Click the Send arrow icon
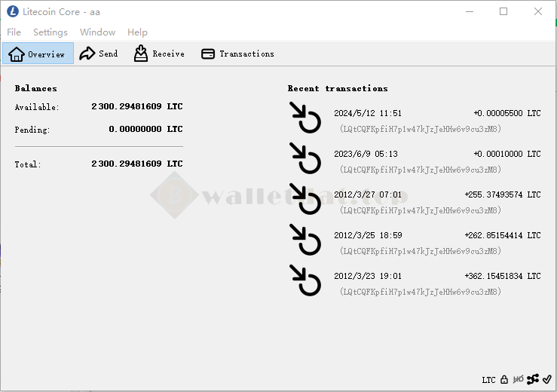 pos(87,54)
